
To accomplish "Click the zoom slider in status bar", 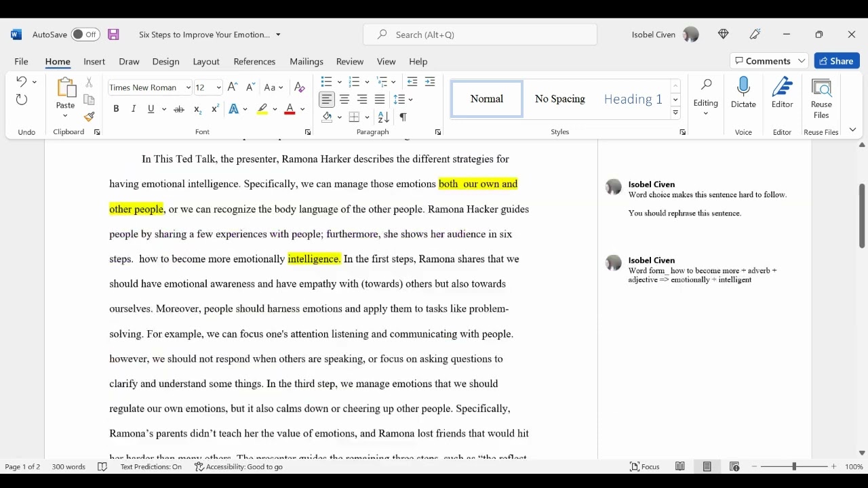I will [x=794, y=467].
